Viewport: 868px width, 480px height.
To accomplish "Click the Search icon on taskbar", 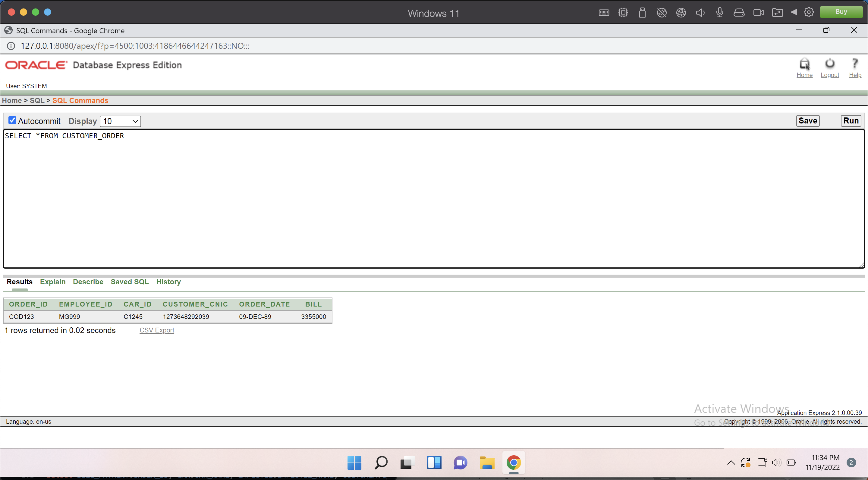I will pos(381,463).
